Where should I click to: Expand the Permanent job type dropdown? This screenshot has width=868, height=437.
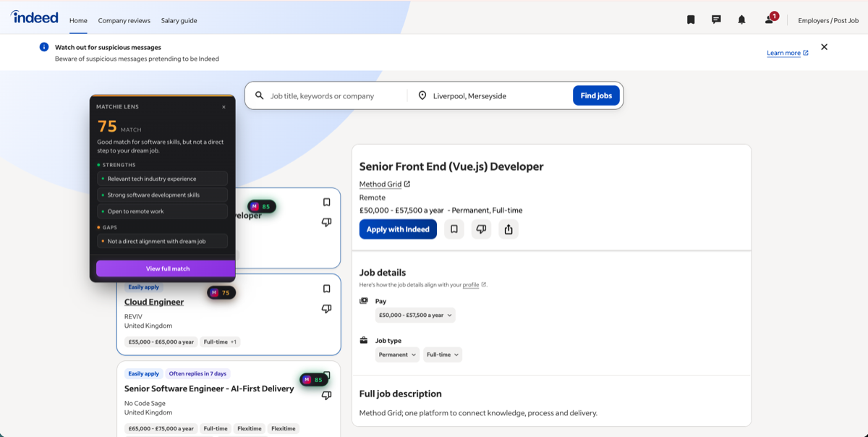[x=398, y=355]
